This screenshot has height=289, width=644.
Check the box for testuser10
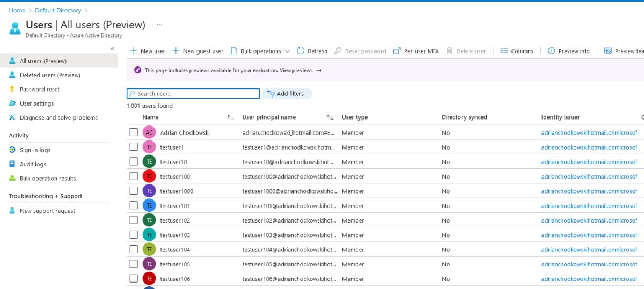tap(134, 162)
